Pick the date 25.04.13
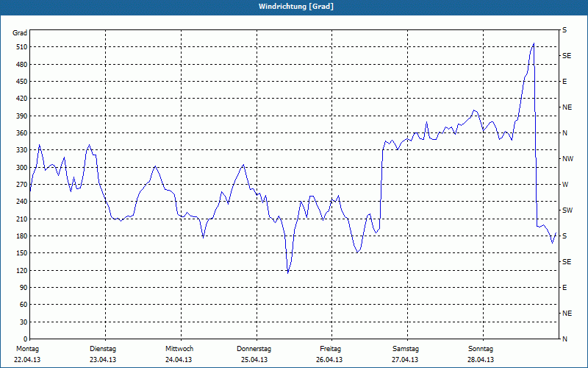The image size is (588, 368). (x=254, y=360)
